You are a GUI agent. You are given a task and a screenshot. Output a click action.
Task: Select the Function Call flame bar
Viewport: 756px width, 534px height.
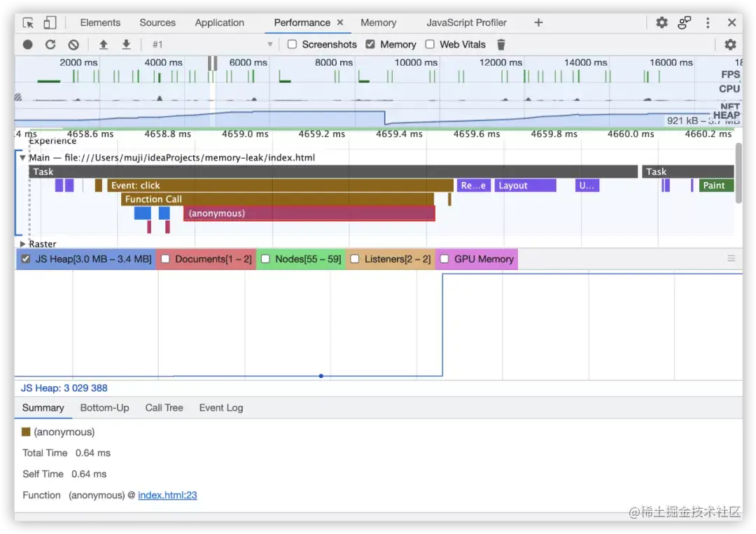(x=277, y=199)
